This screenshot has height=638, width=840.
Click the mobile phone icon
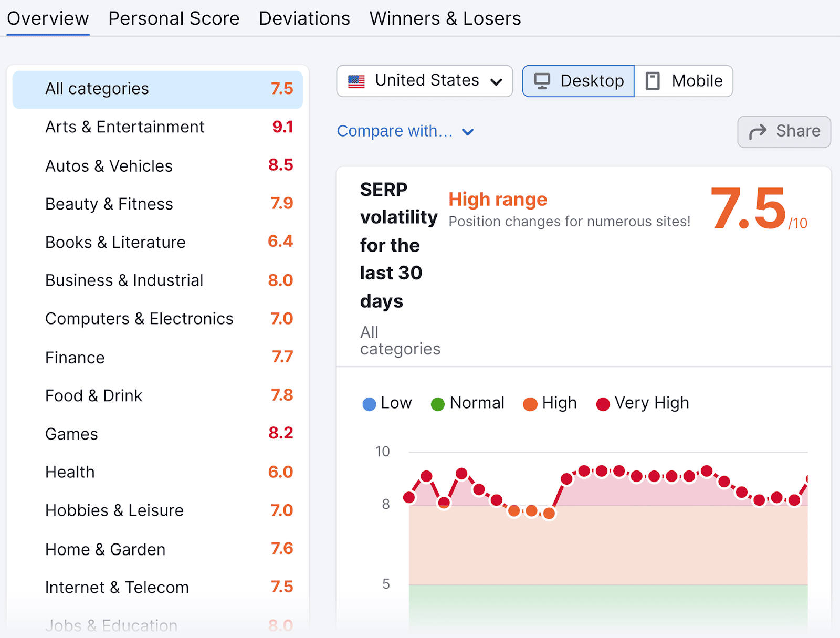click(x=653, y=81)
